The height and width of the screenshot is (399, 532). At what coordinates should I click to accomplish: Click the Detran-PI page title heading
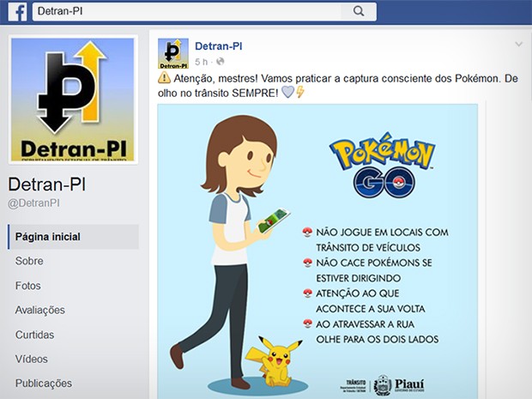tap(47, 184)
